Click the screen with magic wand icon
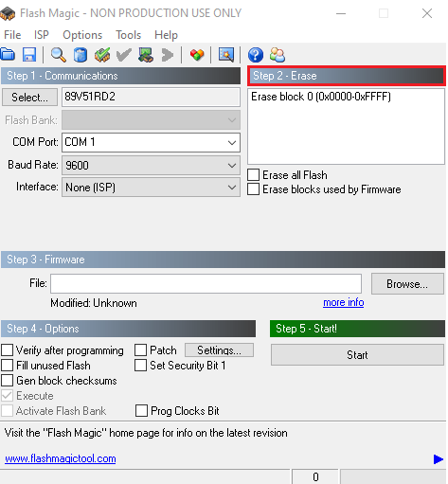This screenshot has height=484, width=448. pyautogui.click(x=226, y=55)
